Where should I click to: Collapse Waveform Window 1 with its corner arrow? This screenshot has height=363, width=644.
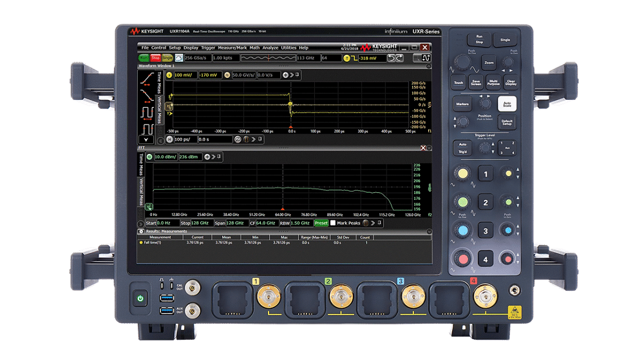click(x=429, y=66)
